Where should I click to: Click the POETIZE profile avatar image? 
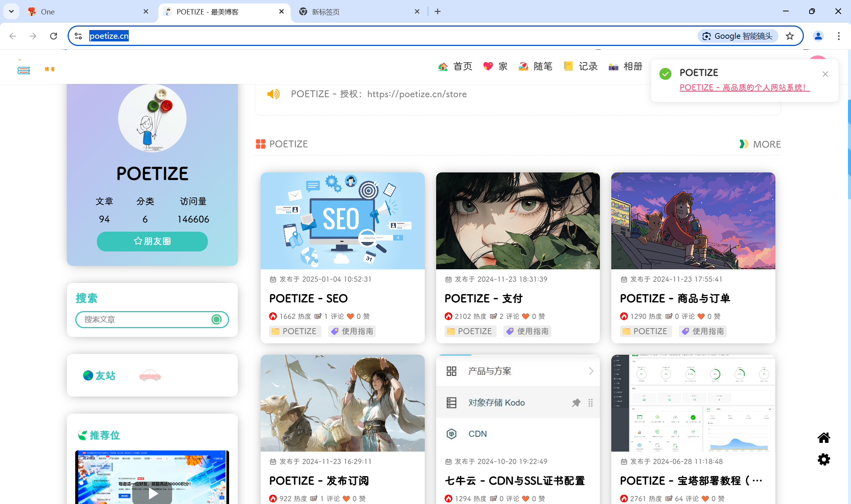[152, 118]
